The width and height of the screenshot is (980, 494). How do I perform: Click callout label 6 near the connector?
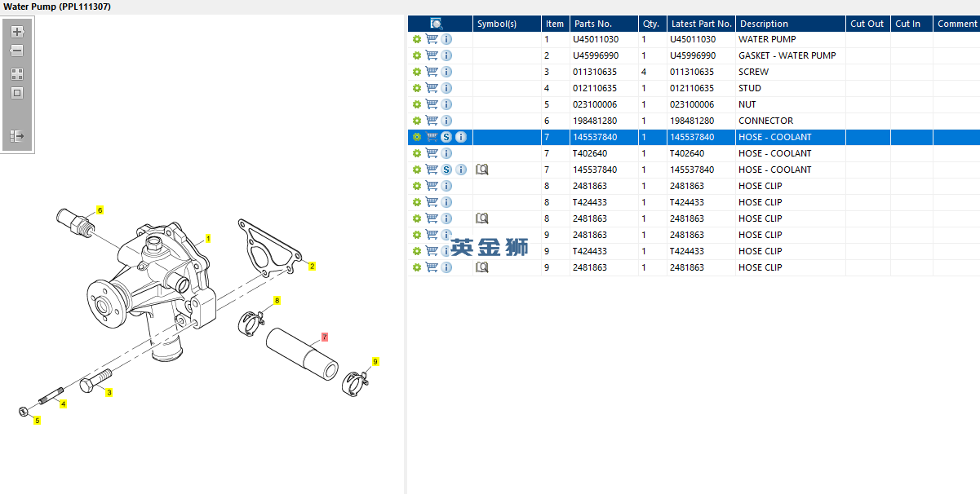pos(100,210)
